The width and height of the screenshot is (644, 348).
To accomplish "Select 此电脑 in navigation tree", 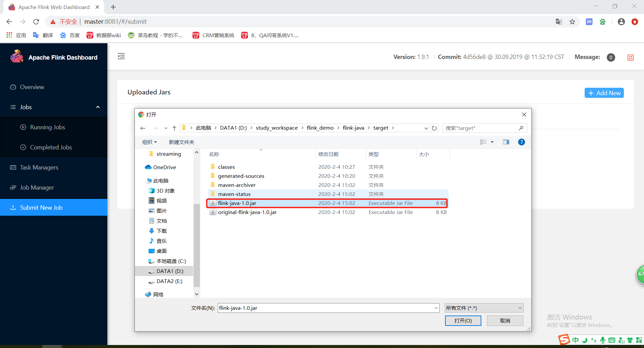I will point(161,181).
